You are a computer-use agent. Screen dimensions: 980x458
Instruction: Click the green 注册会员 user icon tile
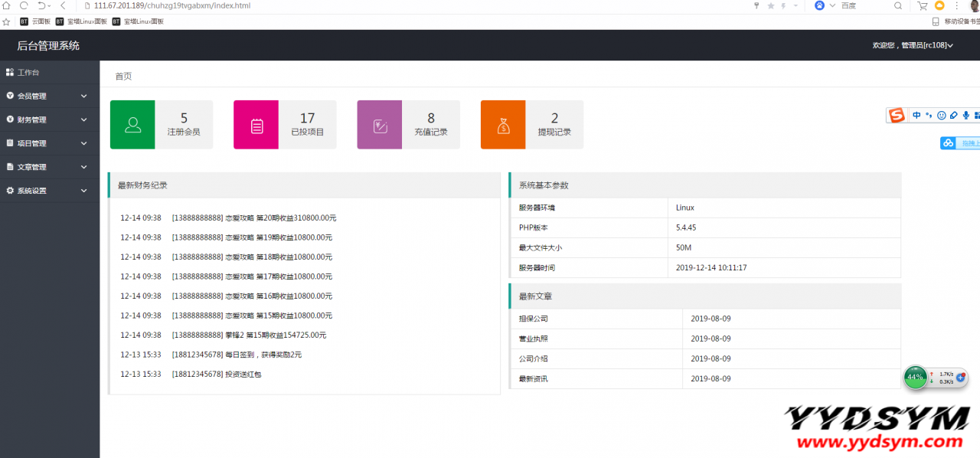pyautogui.click(x=132, y=125)
